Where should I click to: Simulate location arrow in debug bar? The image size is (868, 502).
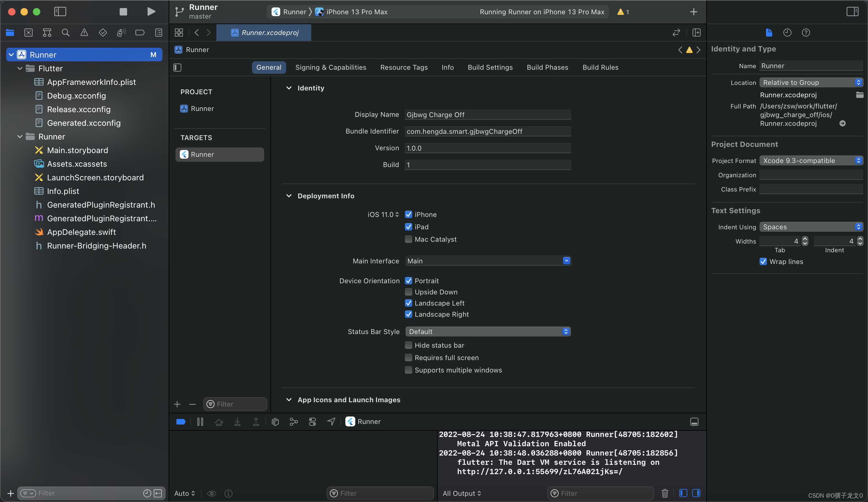[331, 421]
